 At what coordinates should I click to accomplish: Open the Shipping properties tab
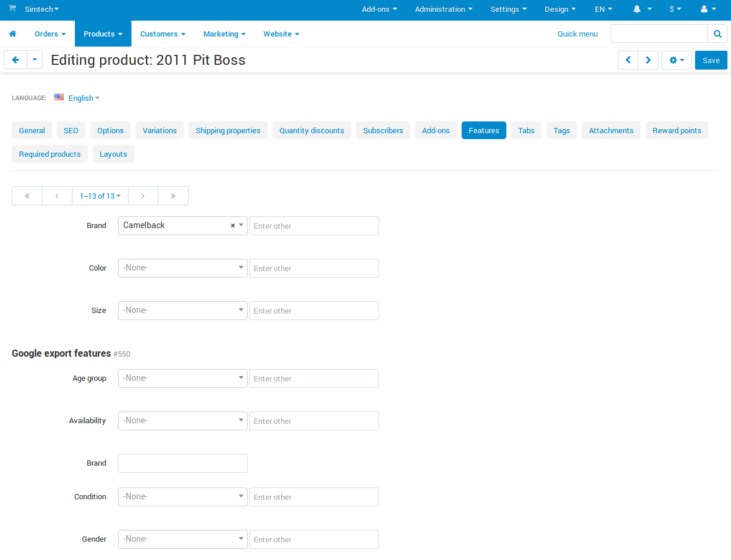click(228, 131)
